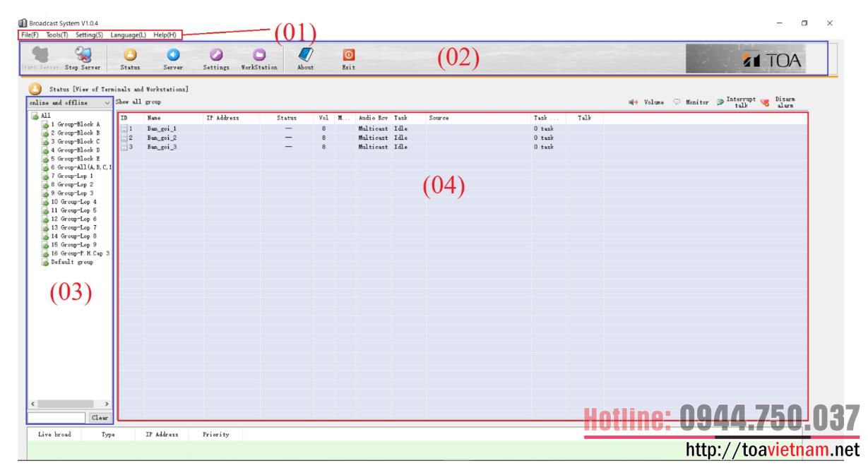Select 9 Group-Lop 3 in tree

pyautogui.click(x=71, y=193)
